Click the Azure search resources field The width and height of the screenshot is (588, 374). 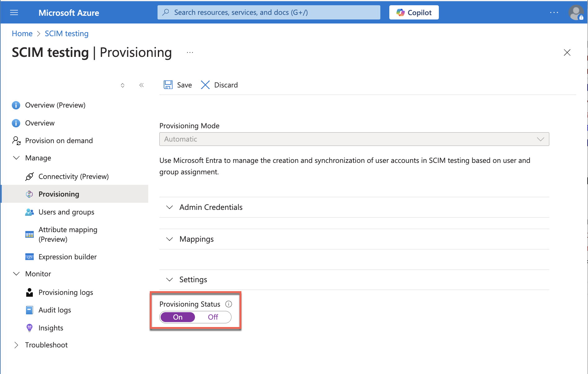(269, 13)
